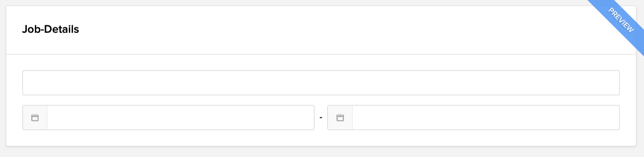Select calendar icon before the dash separator
The height and width of the screenshot is (157, 644).
coord(35,118)
